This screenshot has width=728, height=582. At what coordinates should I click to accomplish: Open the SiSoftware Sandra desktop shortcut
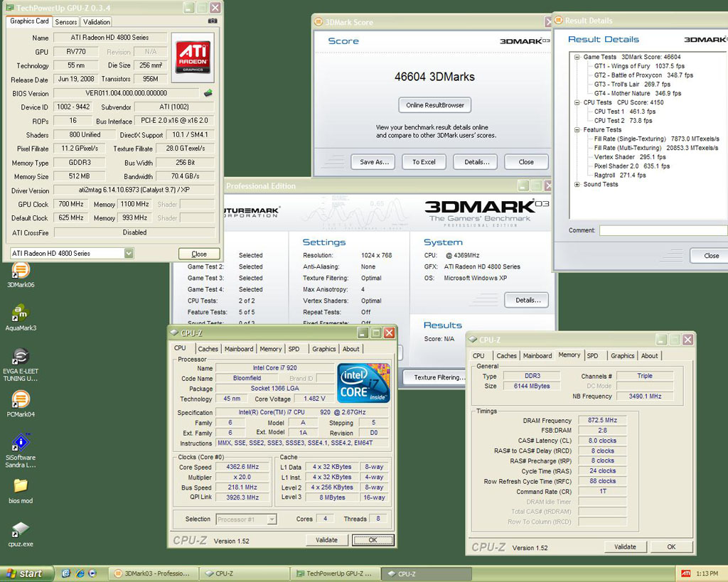21,451
